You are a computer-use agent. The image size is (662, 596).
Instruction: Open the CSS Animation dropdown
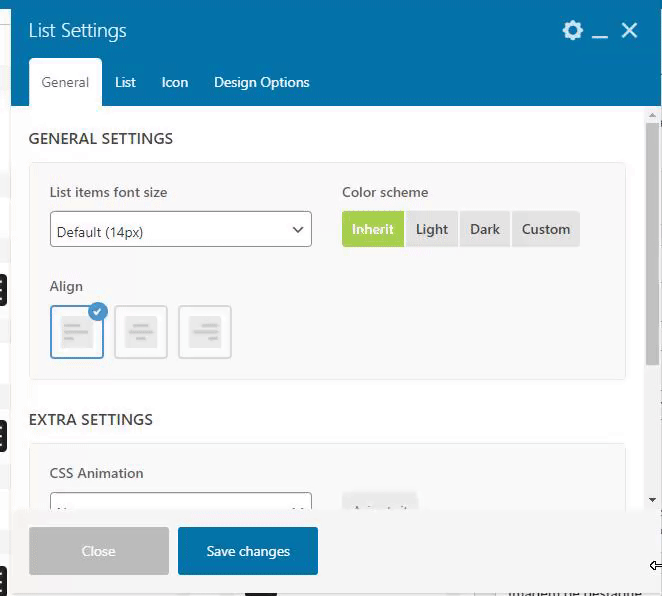(181, 501)
